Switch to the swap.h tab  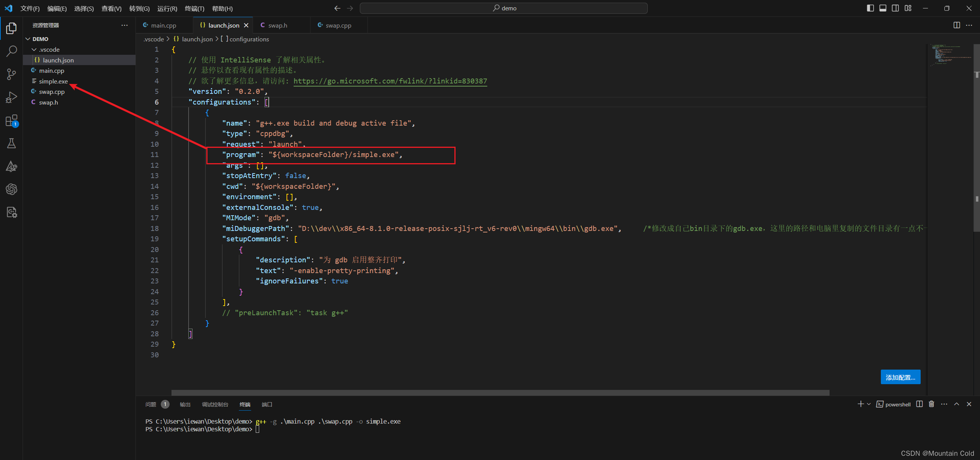(278, 25)
